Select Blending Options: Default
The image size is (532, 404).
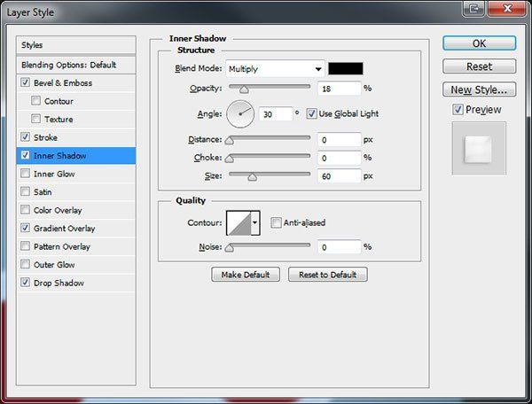(x=76, y=65)
